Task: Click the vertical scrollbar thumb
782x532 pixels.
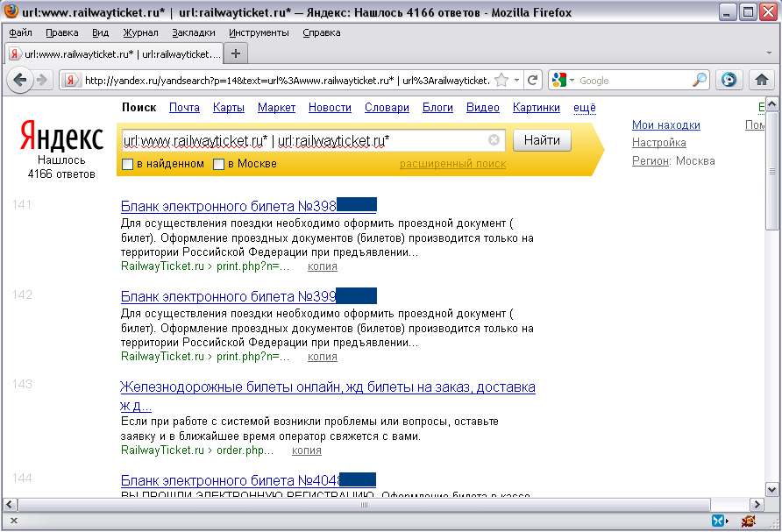Action: 771,171
